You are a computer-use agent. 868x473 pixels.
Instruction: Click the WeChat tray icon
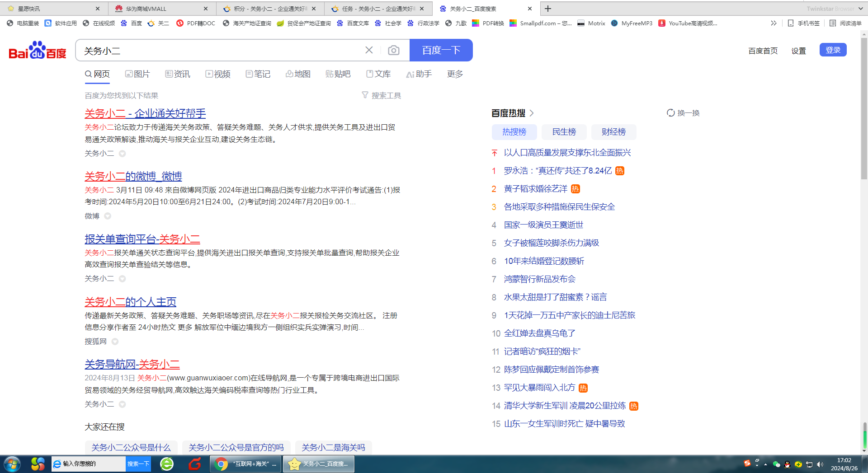(776, 464)
